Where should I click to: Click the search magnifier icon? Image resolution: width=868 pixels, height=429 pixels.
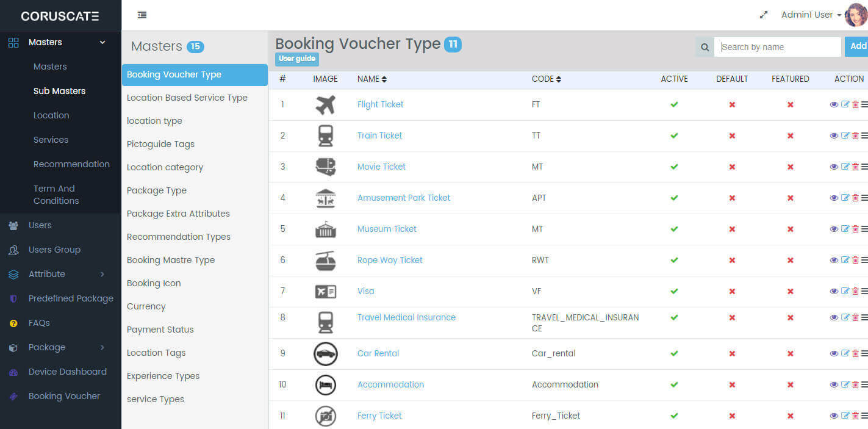[x=705, y=47]
